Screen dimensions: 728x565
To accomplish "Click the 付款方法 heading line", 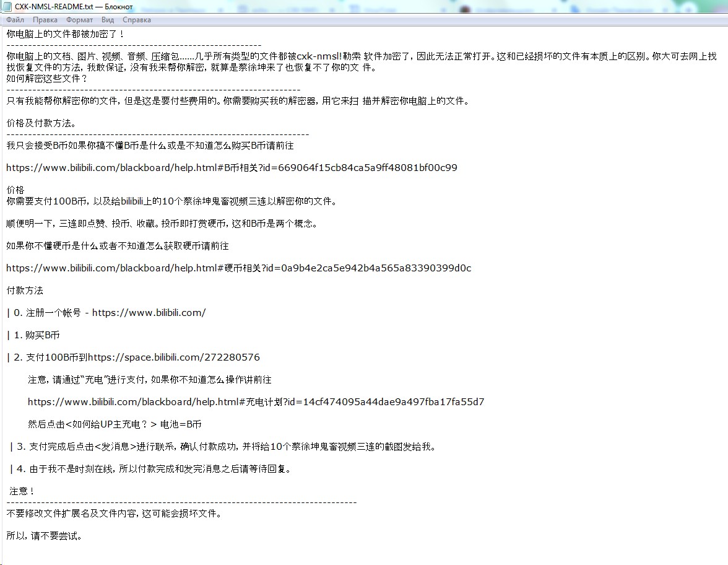I will [25, 291].
